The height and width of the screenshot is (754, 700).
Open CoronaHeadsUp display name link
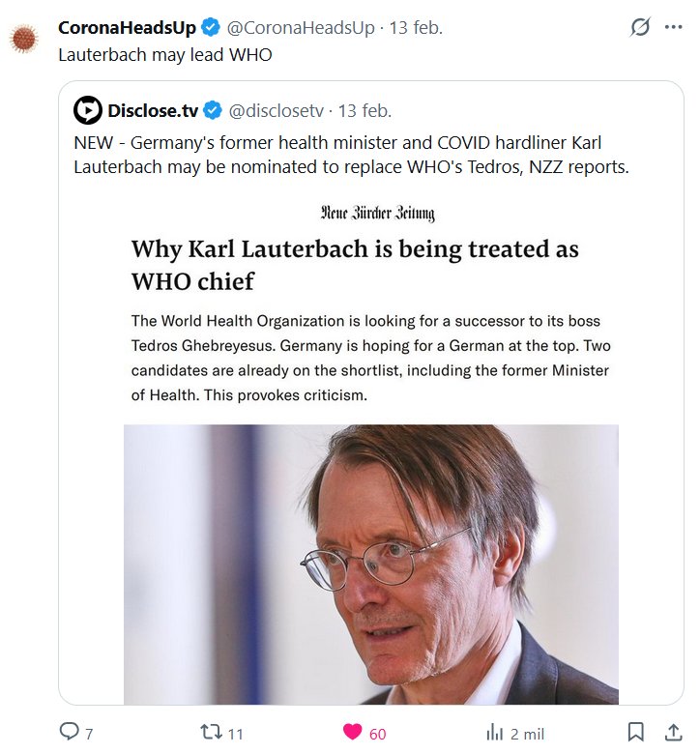127,28
